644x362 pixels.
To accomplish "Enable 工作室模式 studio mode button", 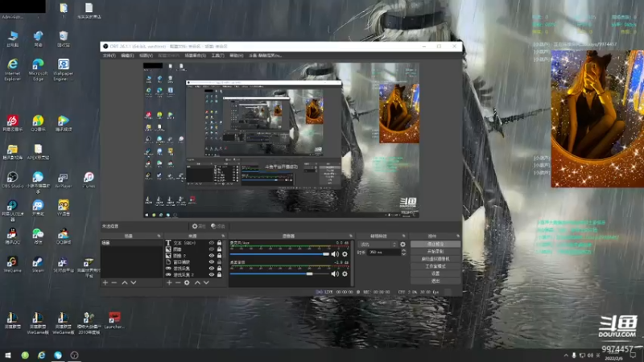I will pos(436,266).
